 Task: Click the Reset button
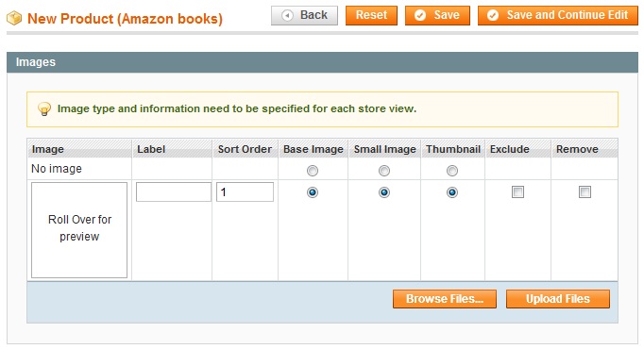tap(371, 16)
